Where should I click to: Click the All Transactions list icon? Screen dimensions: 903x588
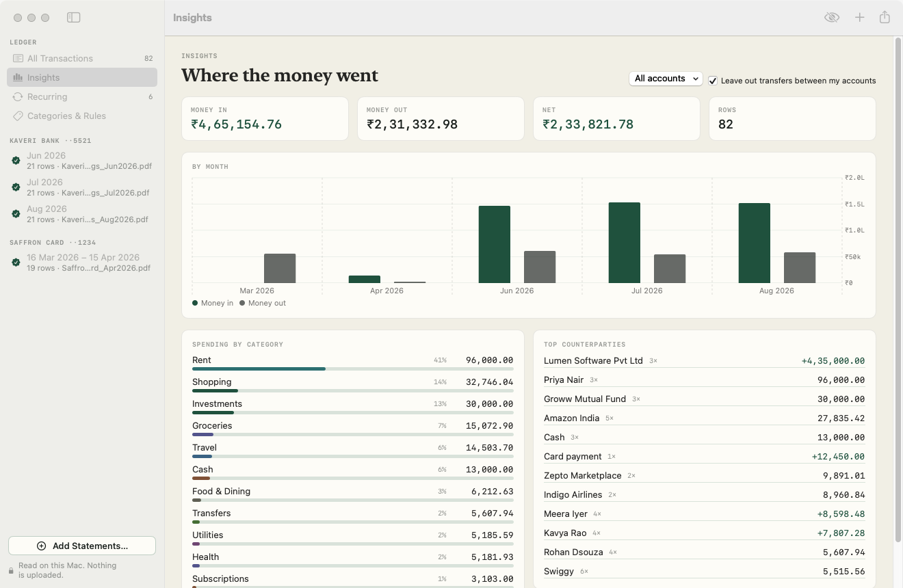pos(18,59)
